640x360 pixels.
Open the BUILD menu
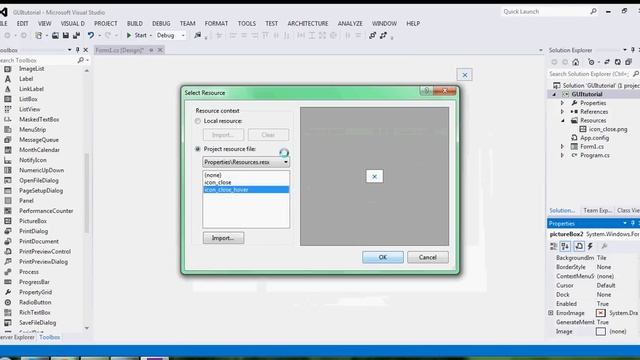tap(135, 24)
